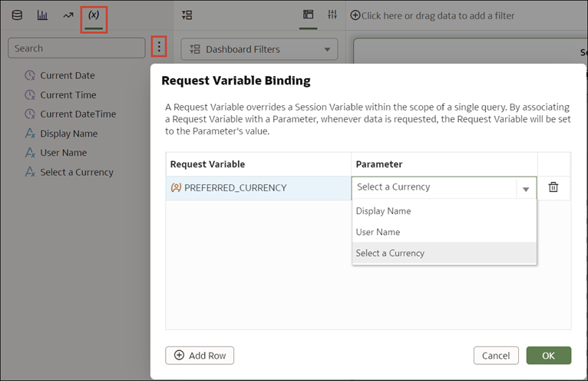Select the Current Time parameter
The image size is (588, 381).
pos(68,95)
